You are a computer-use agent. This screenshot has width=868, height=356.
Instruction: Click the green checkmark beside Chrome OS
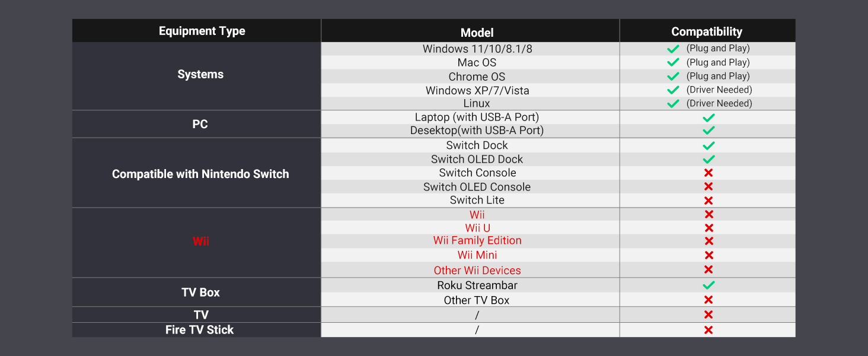pos(673,77)
